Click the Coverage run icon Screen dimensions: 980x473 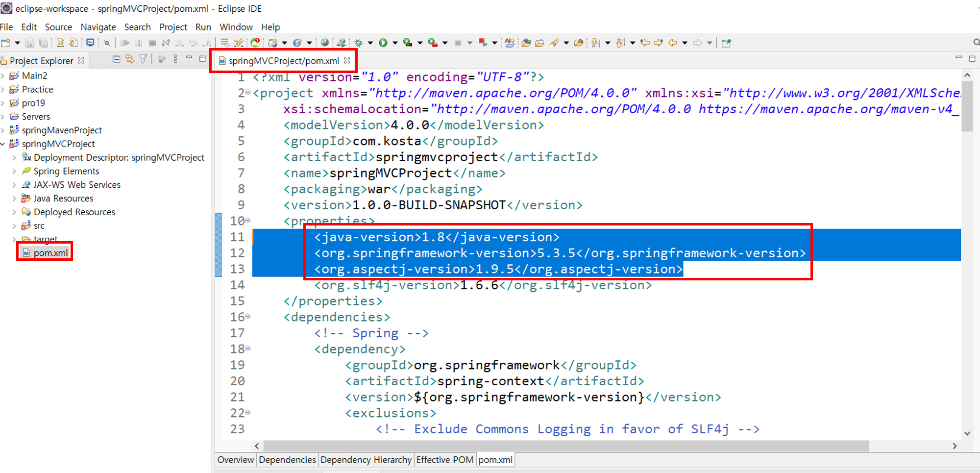408,43
